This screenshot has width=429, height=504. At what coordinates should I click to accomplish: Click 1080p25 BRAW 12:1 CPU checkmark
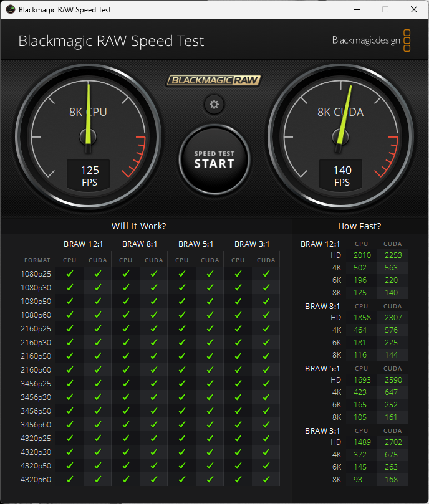coord(69,273)
